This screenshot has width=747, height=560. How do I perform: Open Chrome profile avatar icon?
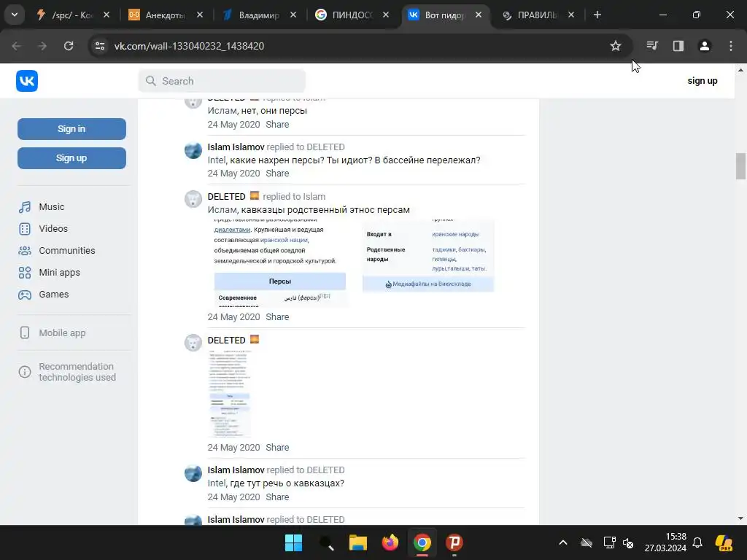coord(705,46)
